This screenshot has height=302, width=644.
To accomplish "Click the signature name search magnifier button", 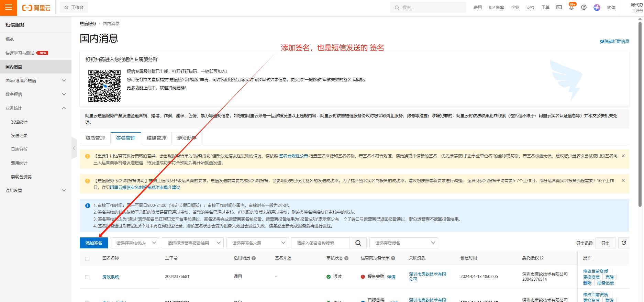I will (358, 243).
